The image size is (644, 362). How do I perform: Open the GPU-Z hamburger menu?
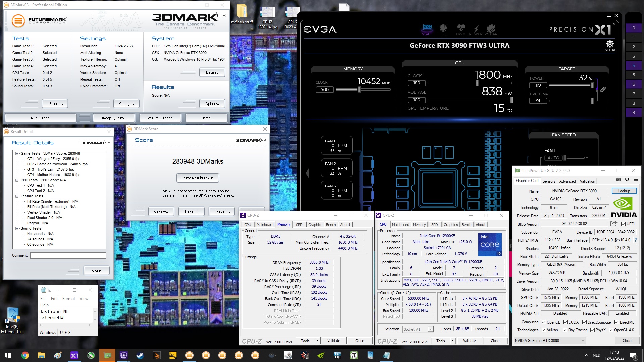[636, 180]
